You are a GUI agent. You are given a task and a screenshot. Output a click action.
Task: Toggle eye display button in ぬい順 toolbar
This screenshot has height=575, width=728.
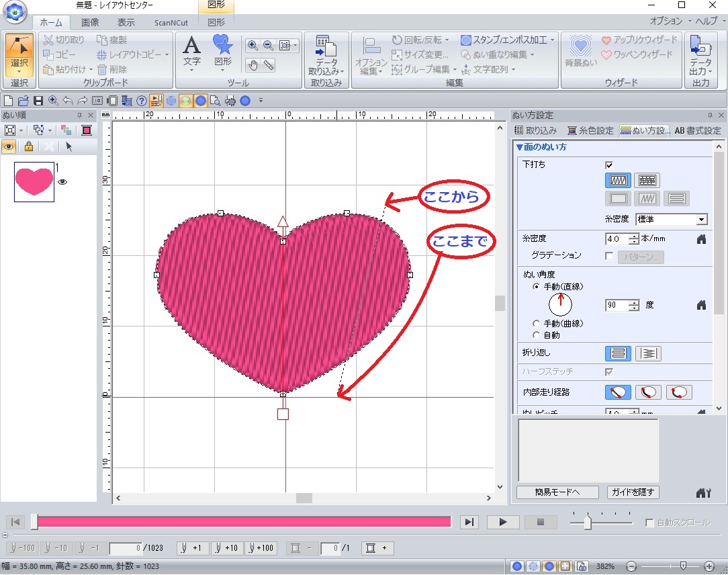click(8, 146)
